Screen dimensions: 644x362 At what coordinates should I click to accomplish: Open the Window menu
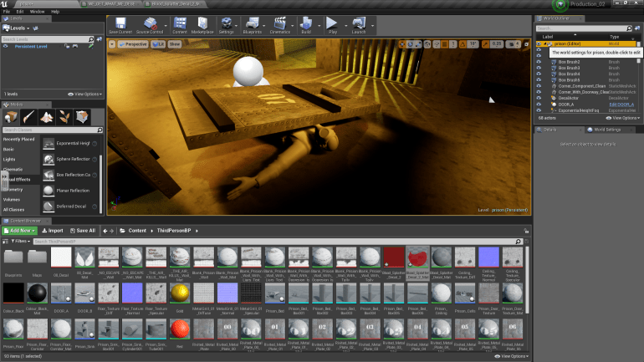coord(37,12)
